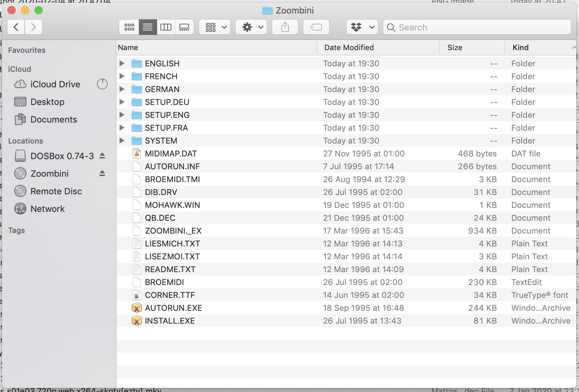Click the AUTORUN.INF file icon
The height and width of the screenshot is (392, 579).
coord(136,166)
